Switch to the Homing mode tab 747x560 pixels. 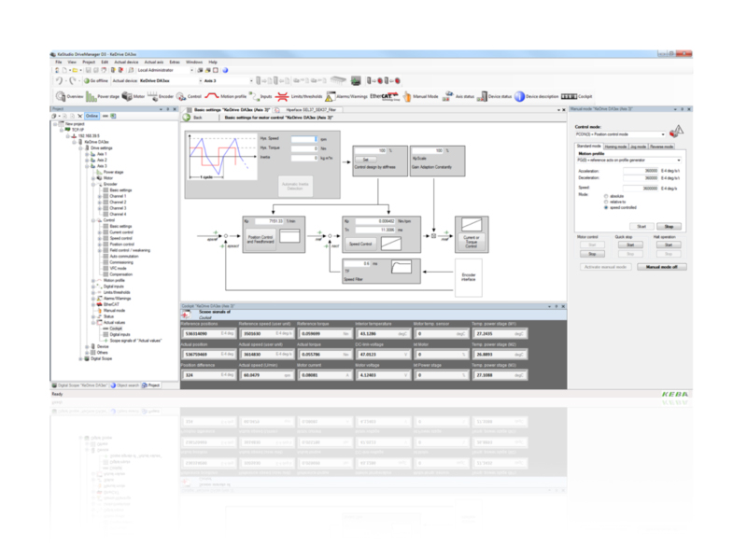[616, 147]
